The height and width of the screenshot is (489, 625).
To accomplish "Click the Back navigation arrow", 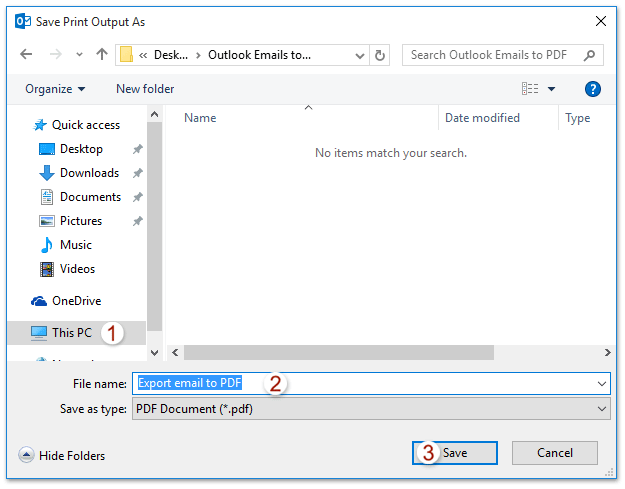I will 27,55.
